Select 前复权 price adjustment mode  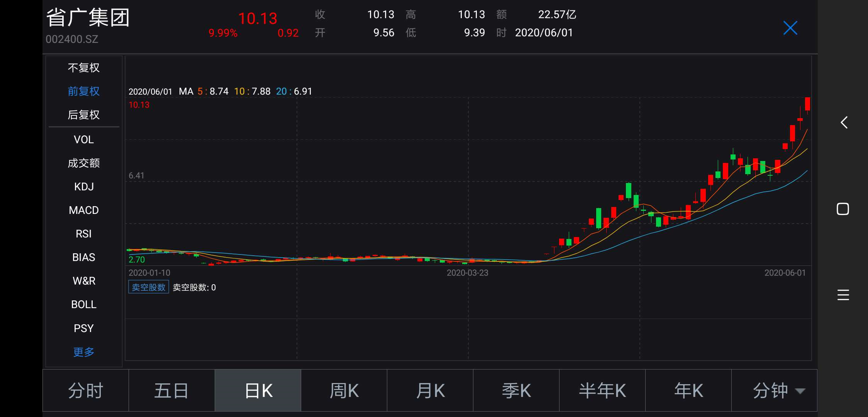click(x=84, y=91)
